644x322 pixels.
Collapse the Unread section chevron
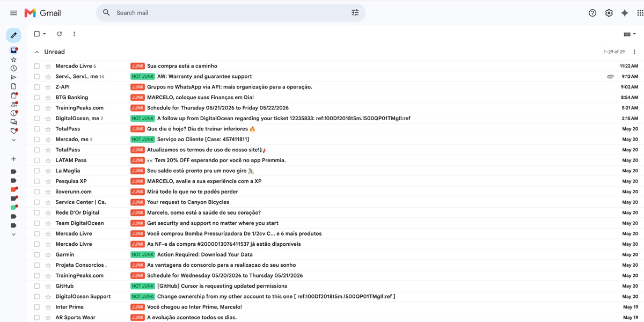(x=36, y=52)
